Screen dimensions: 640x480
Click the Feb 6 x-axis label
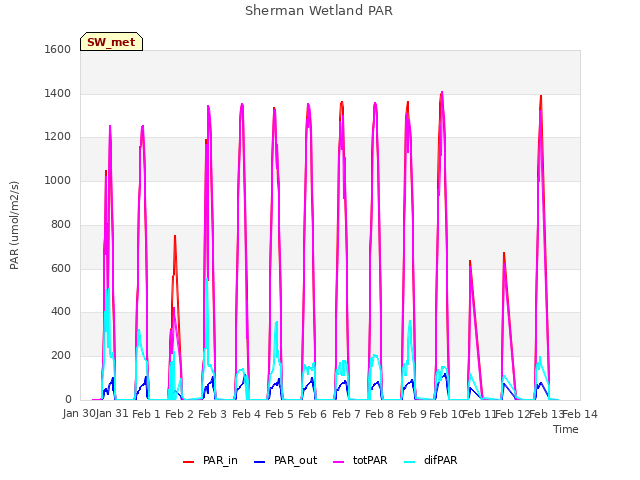coord(313,414)
